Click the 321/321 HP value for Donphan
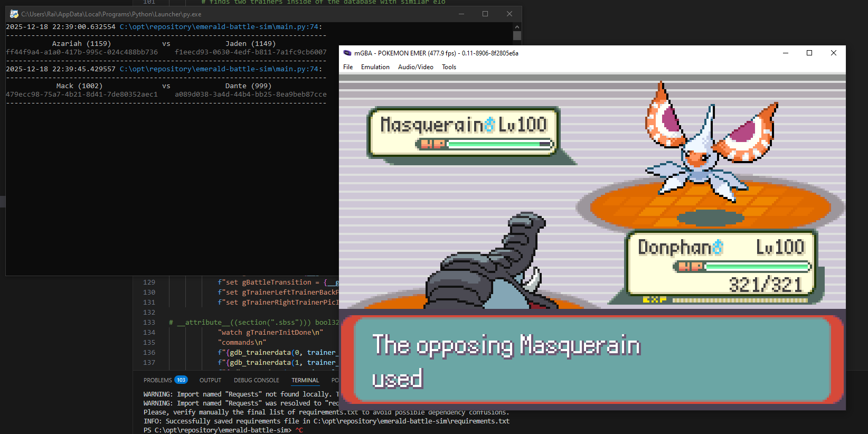Image resolution: width=868 pixels, height=434 pixels. point(766,285)
